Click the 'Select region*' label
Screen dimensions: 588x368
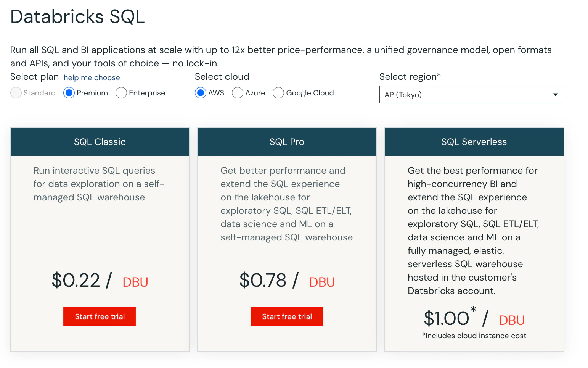(x=410, y=77)
